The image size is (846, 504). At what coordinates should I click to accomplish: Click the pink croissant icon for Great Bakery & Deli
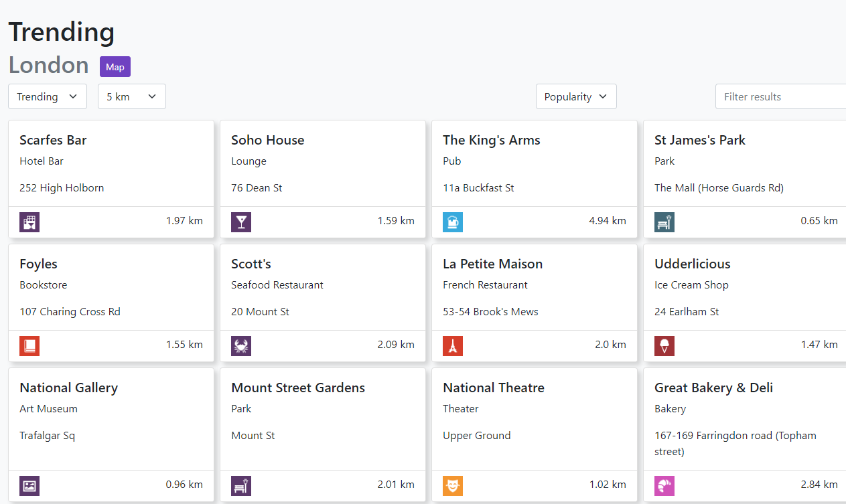click(664, 486)
